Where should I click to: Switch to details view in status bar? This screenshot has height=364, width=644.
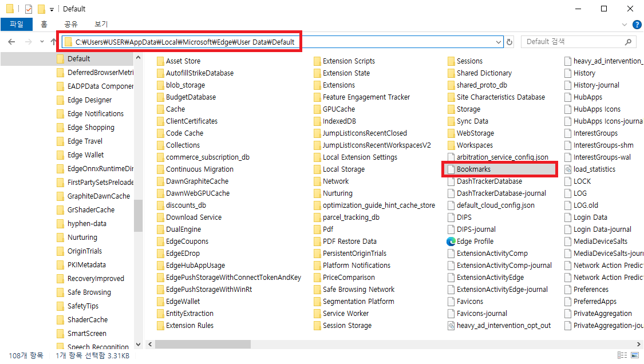622,355
